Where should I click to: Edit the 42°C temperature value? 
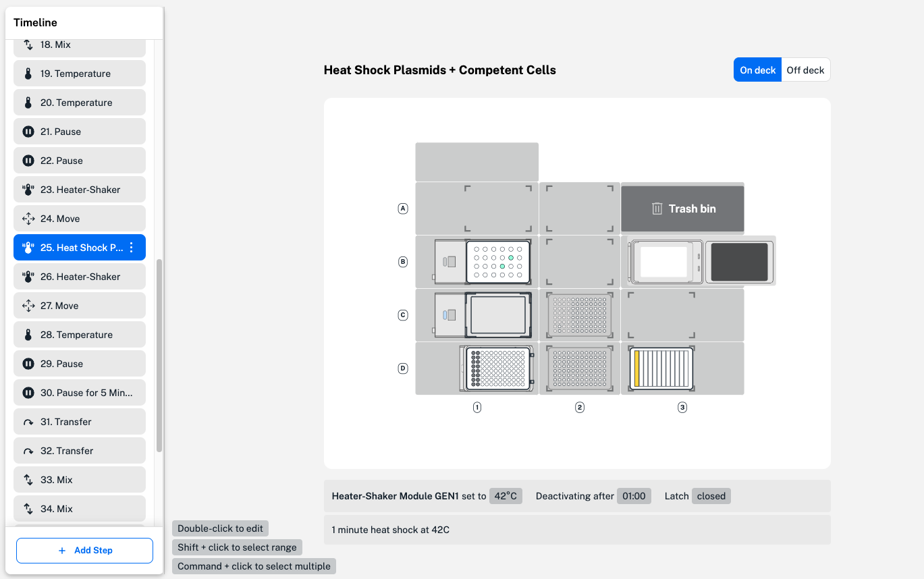click(x=506, y=495)
